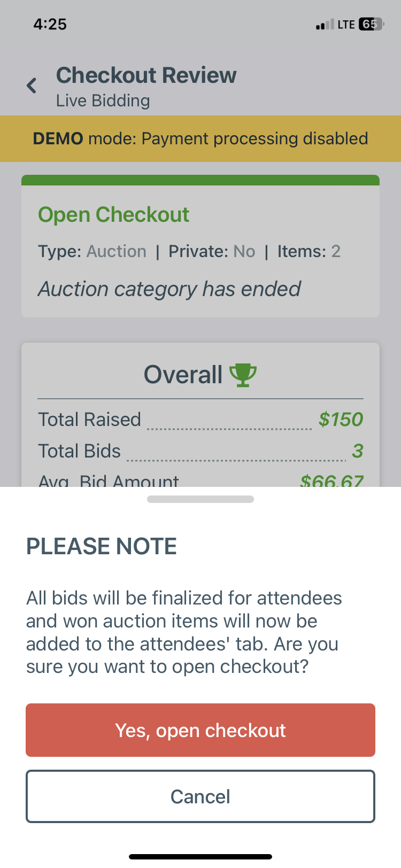Tap the Total Bids count 3

358,451
